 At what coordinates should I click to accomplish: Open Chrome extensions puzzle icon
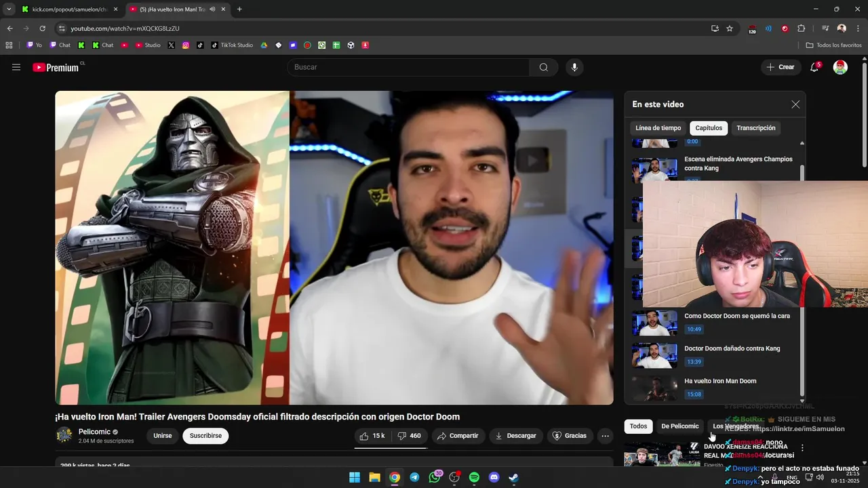pyautogui.click(x=801, y=28)
